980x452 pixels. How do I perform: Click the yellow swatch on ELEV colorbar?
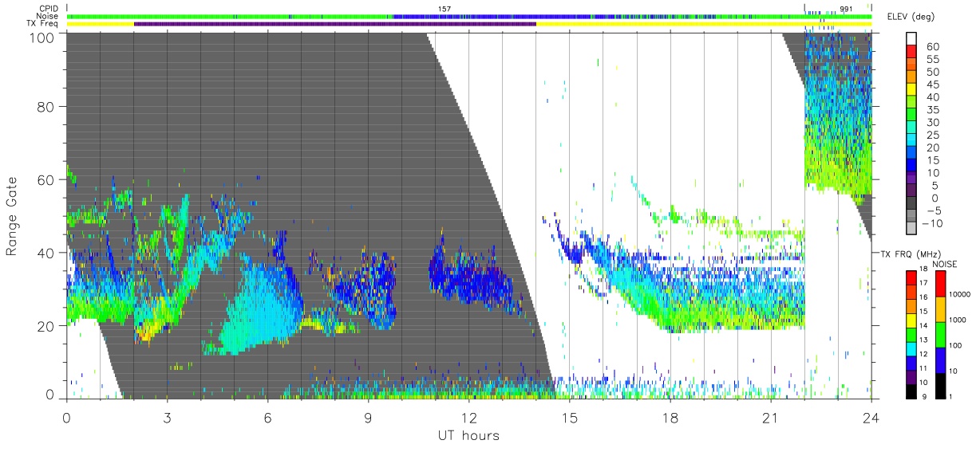911,89
